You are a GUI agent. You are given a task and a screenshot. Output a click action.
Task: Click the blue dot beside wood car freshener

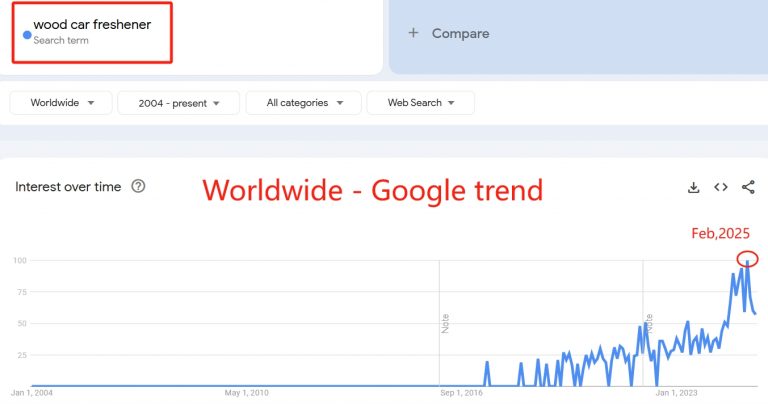coord(27,35)
